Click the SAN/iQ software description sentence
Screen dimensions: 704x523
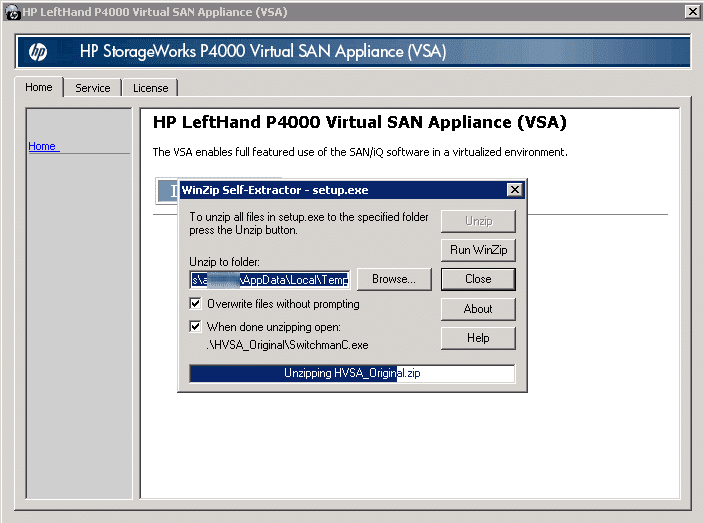click(x=360, y=152)
